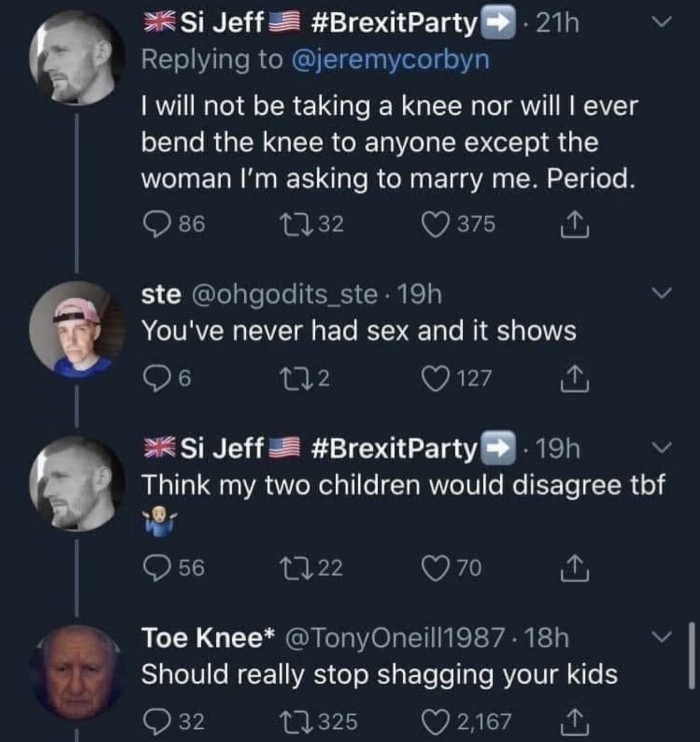Like the 'two children' tweet
This screenshot has height=742, width=700.
coord(435,568)
